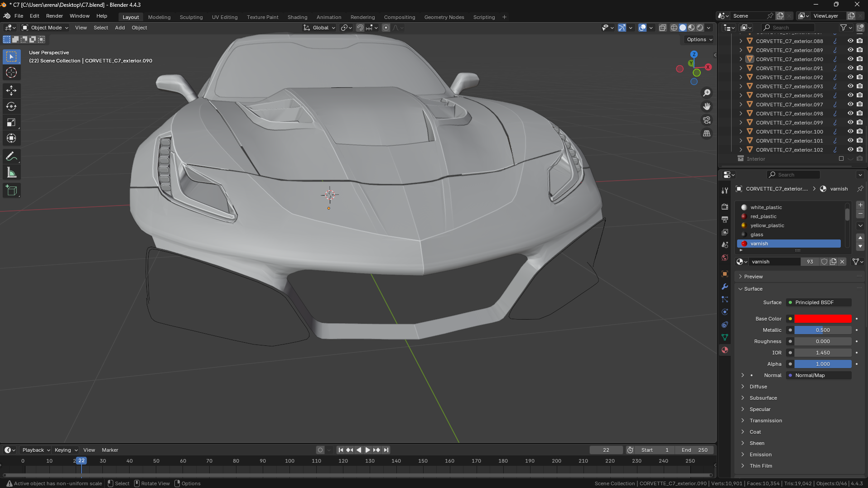The image size is (868, 488).
Task: Pick the Measure tool
Action: [x=11, y=172]
